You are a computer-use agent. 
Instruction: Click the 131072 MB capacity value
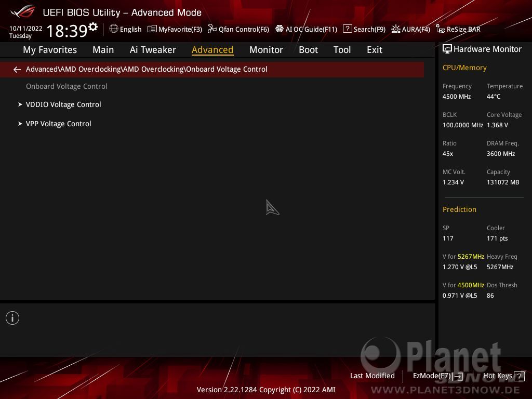click(x=503, y=182)
